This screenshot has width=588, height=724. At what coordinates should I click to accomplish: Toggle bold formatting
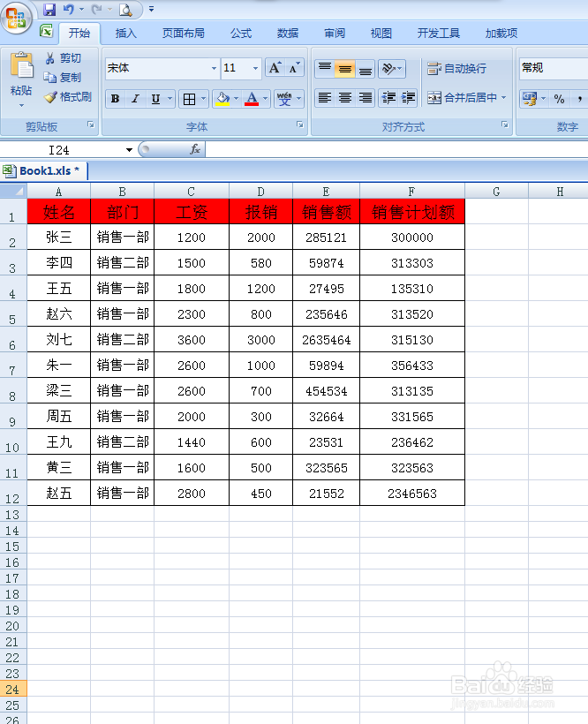coord(115,98)
